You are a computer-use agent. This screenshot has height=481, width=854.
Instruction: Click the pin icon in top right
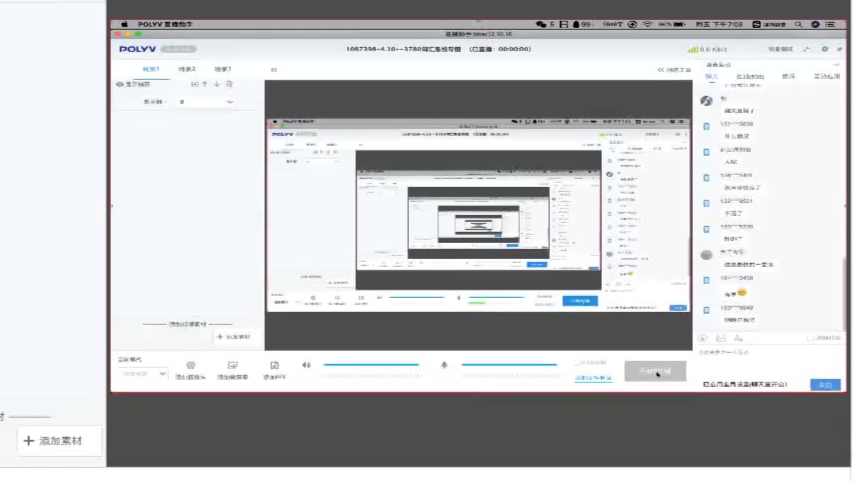(x=839, y=49)
